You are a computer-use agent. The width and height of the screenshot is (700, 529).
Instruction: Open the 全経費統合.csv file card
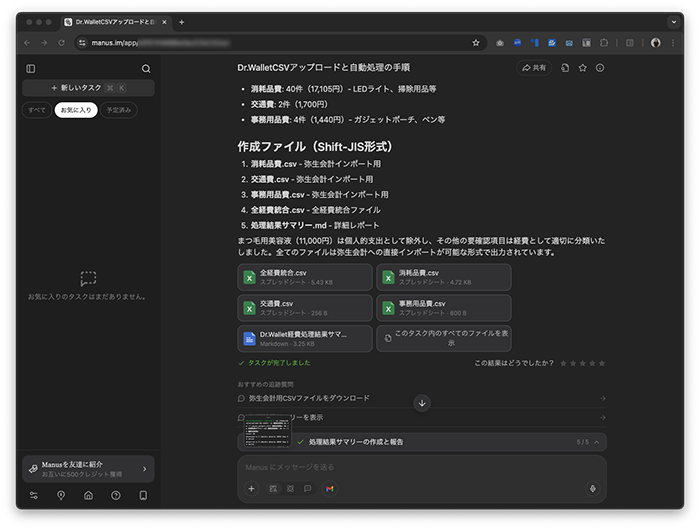click(x=305, y=277)
